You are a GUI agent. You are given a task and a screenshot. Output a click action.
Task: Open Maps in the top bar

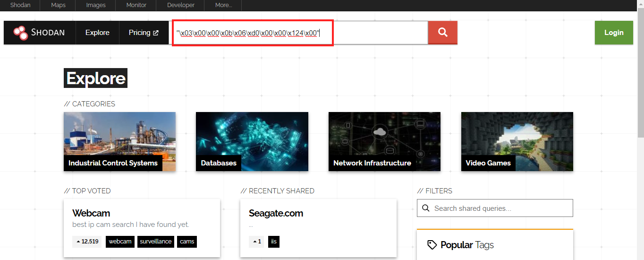point(58,5)
